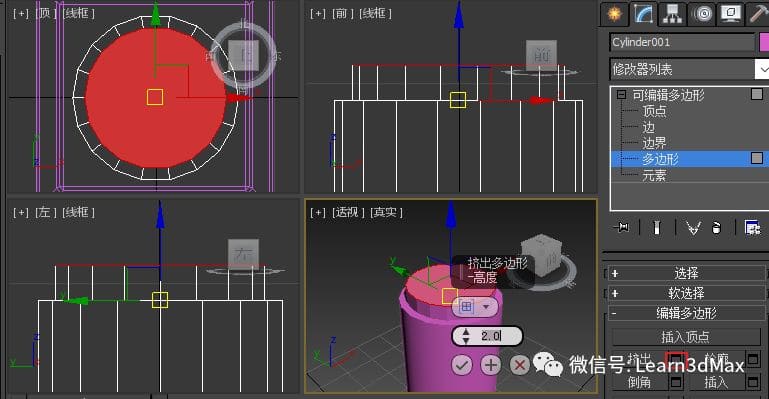Click ViewCube in the perspective viewport
The width and height of the screenshot is (769, 399).
click(541, 256)
